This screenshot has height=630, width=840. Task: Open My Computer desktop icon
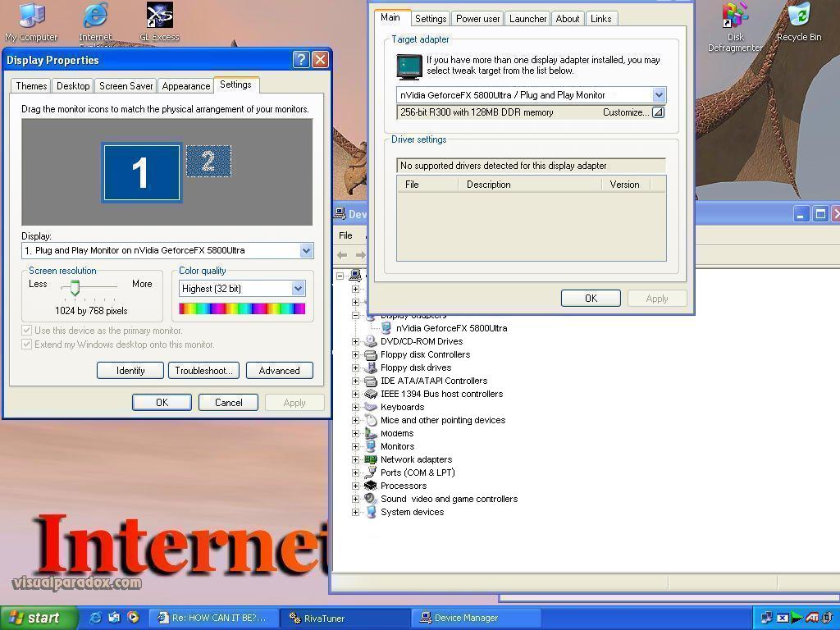pyautogui.click(x=31, y=21)
